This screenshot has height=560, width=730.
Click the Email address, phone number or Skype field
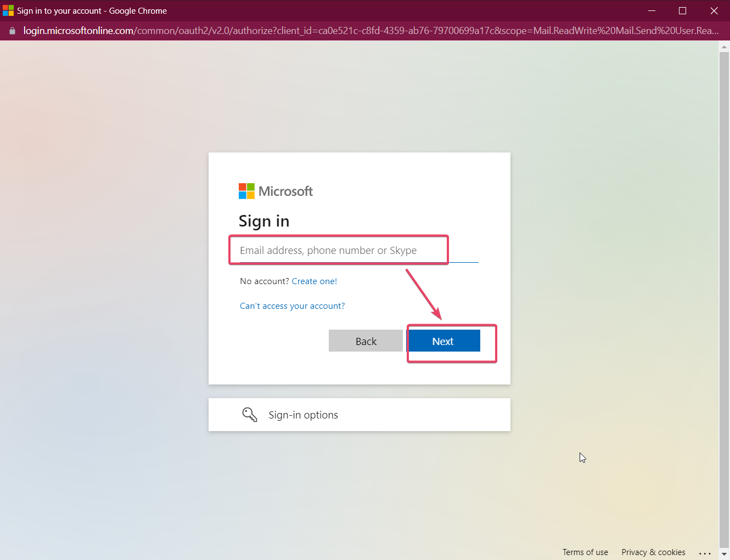pyautogui.click(x=359, y=251)
